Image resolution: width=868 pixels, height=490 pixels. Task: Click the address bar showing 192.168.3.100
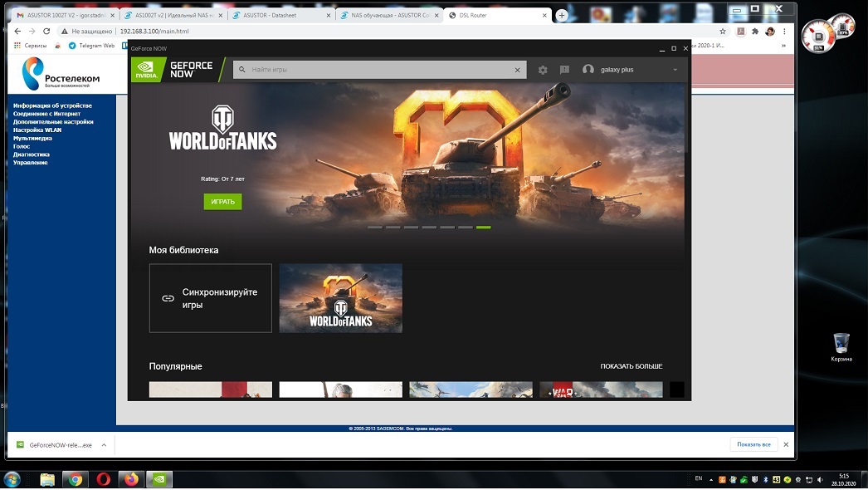[x=154, y=32]
